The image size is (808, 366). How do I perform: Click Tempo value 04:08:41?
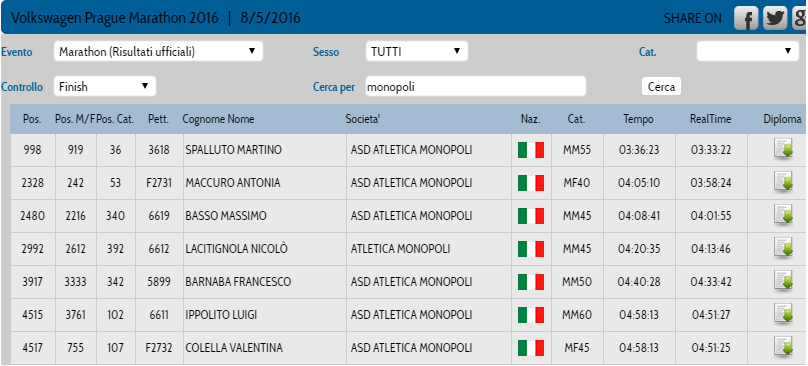[639, 216]
